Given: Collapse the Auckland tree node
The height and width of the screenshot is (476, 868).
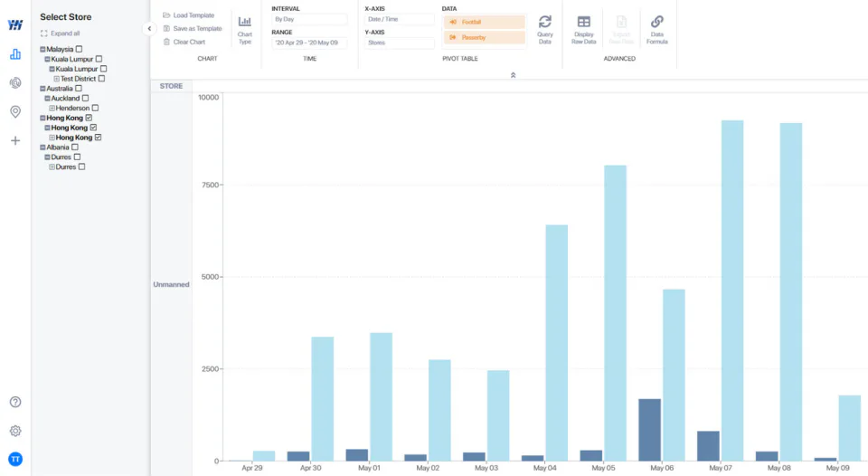Looking at the screenshot, I should click(x=47, y=98).
